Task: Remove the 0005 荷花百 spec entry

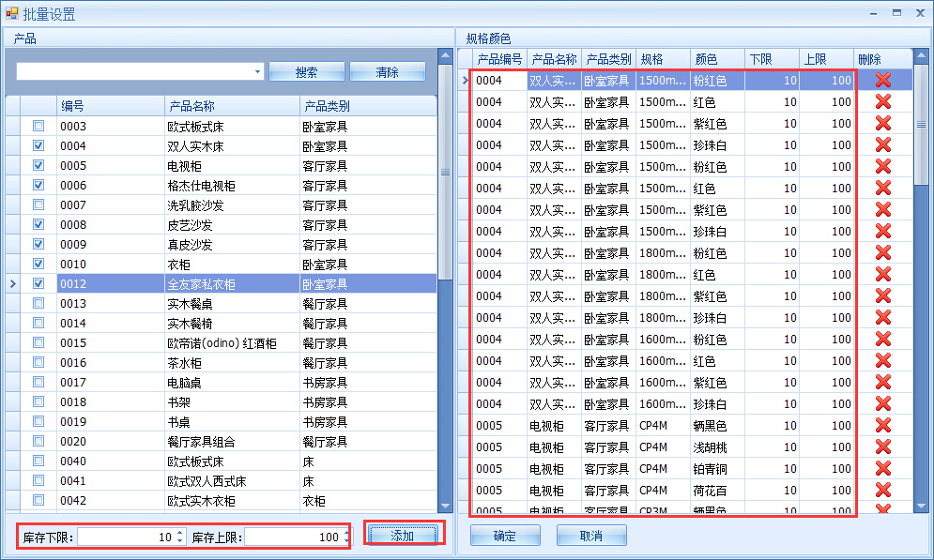Action: [x=880, y=490]
